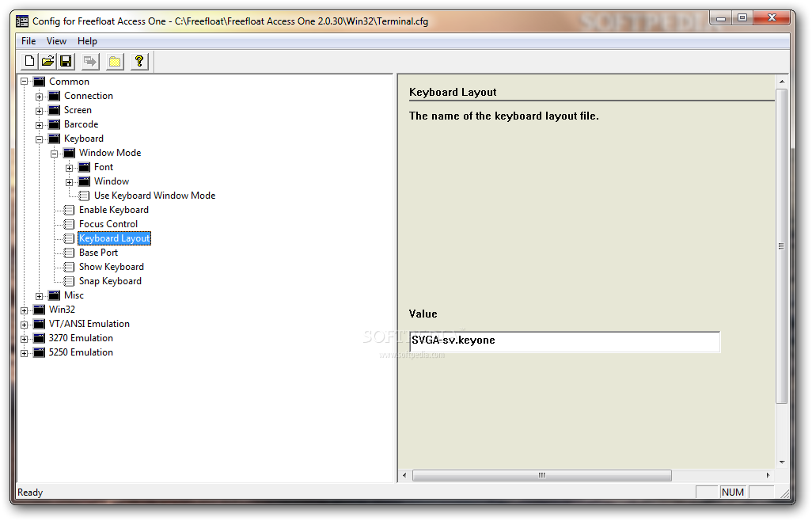Click the Win32 node icon

(x=40, y=309)
